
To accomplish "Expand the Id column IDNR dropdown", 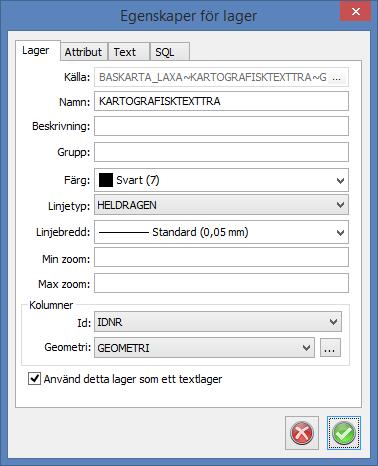I will (x=333, y=322).
